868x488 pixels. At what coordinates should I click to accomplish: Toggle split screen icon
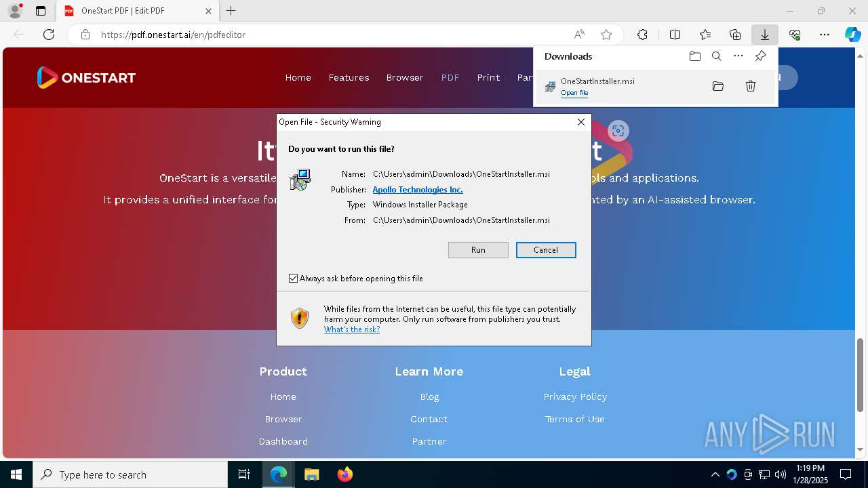675,35
